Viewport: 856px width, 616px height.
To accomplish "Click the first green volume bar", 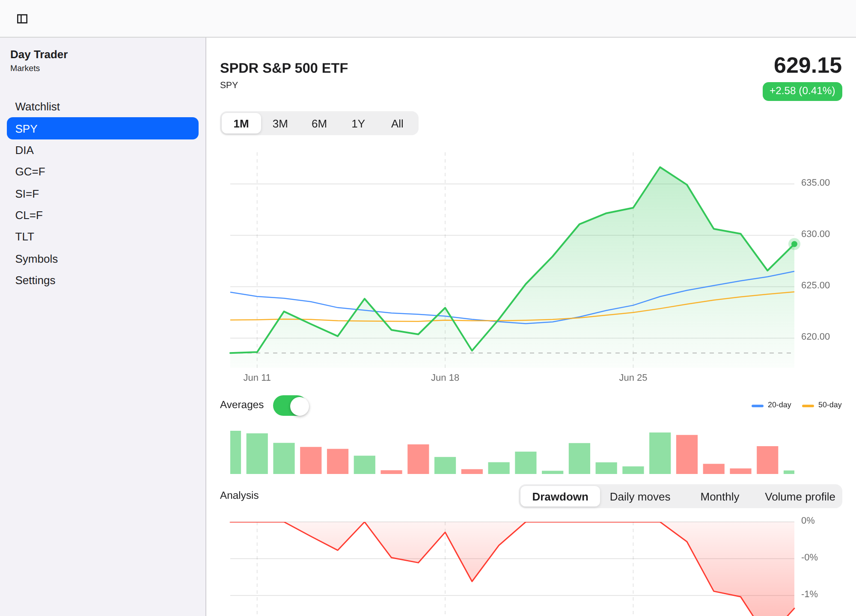I will click(x=235, y=452).
